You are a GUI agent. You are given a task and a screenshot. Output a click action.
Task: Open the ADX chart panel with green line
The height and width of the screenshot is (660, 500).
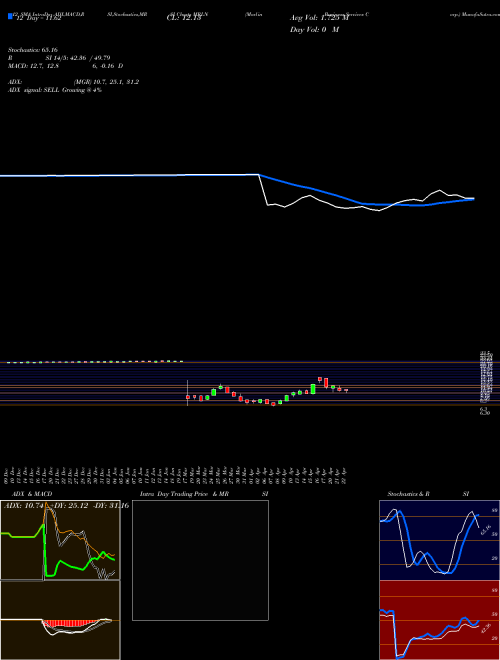point(60,540)
